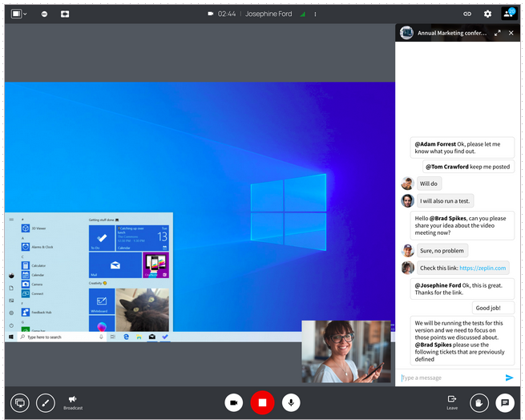Click the Start menu Documents icon

pyautogui.click(x=11, y=288)
